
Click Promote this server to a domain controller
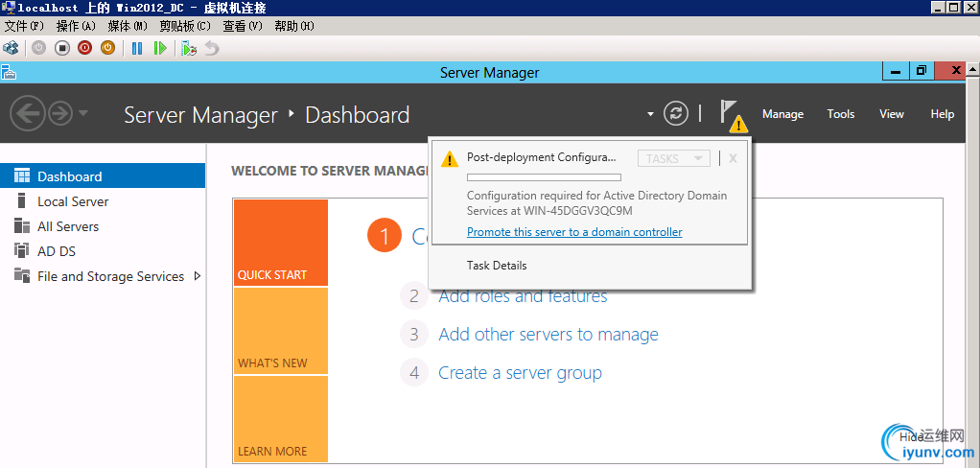(x=574, y=232)
